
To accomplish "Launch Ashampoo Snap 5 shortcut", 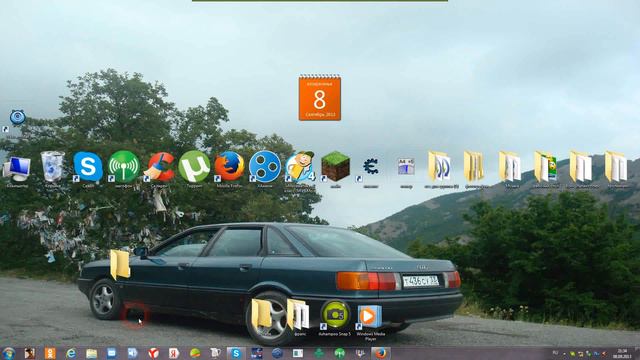I will [335, 315].
